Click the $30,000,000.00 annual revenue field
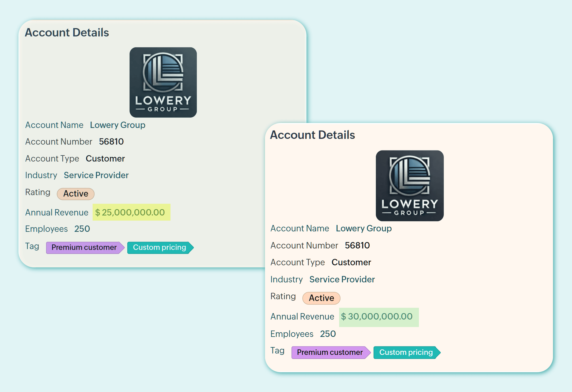Viewport: 572px width, 392px height. click(x=378, y=317)
